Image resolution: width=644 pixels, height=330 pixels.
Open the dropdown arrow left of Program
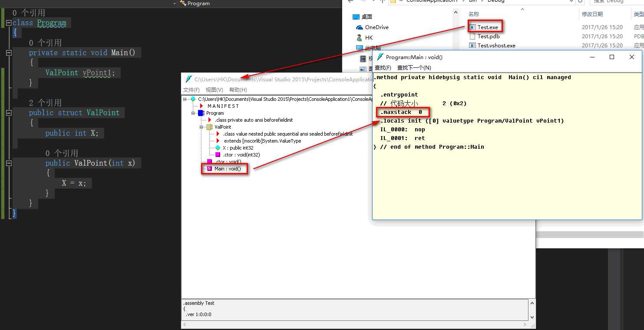[x=175, y=3]
